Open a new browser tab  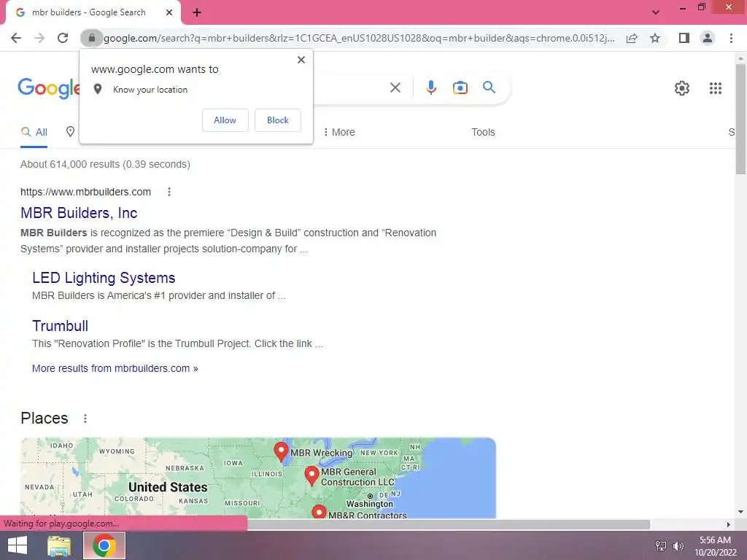pos(197,13)
